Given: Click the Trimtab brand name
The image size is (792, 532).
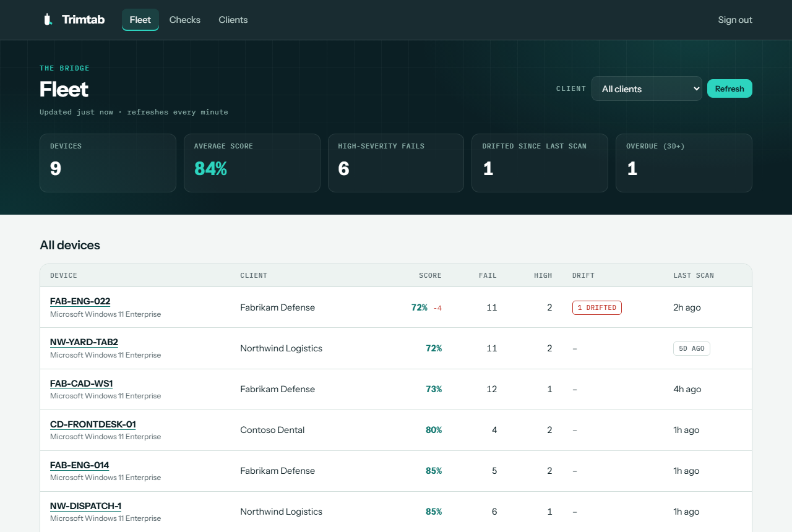Looking at the screenshot, I should pos(84,20).
